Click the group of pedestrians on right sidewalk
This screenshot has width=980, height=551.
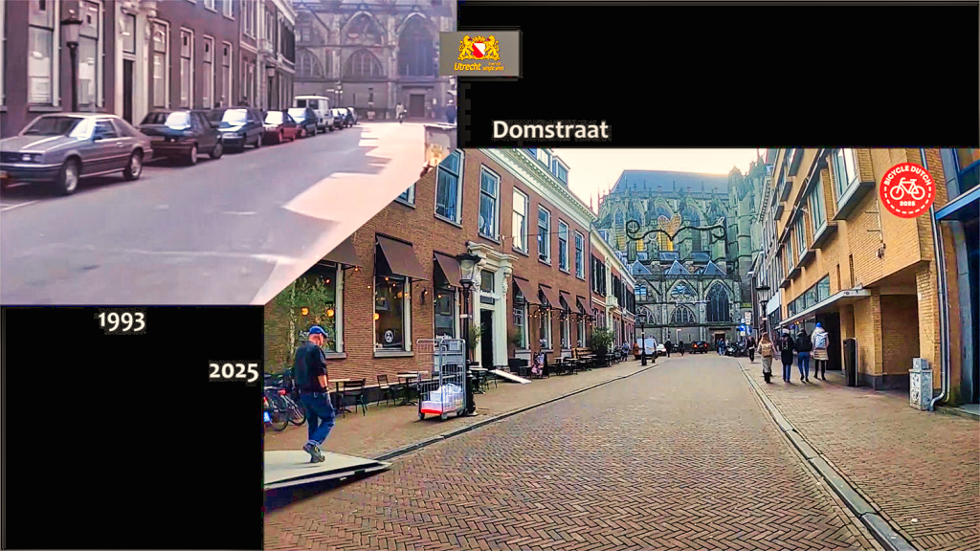coord(792,354)
